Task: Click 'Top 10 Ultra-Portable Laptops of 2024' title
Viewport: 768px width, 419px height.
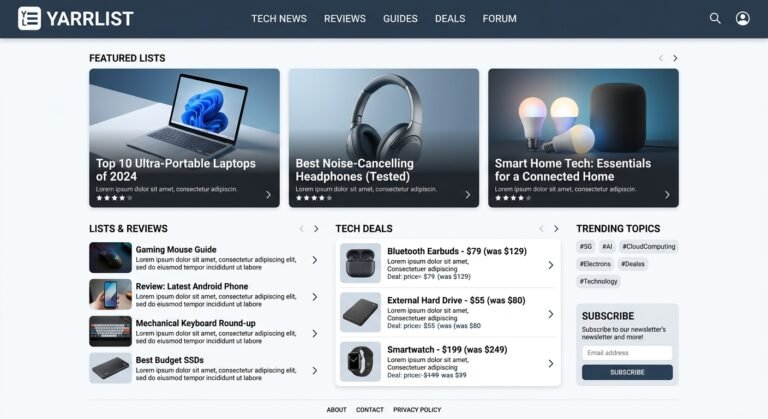Action: point(176,170)
